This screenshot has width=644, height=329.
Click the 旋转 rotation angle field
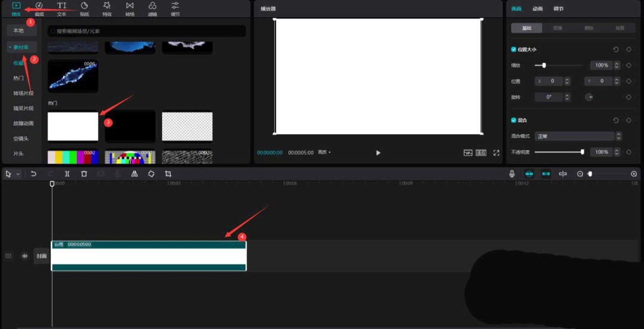(x=549, y=97)
